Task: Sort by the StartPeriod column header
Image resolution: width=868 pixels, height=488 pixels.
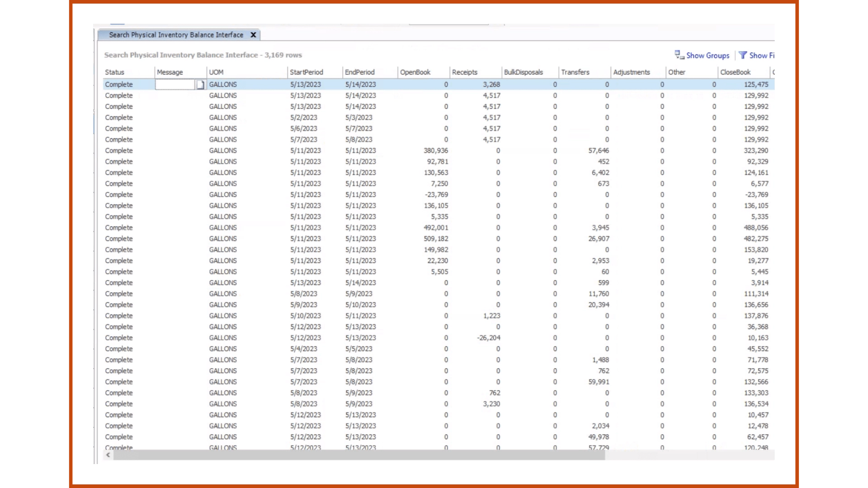Action: point(307,72)
